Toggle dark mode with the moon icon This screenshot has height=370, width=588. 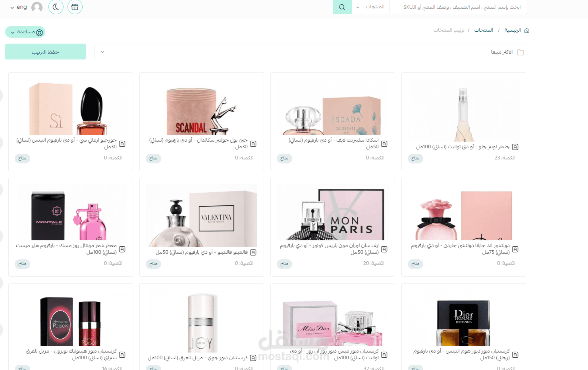(x=56, y=7)
